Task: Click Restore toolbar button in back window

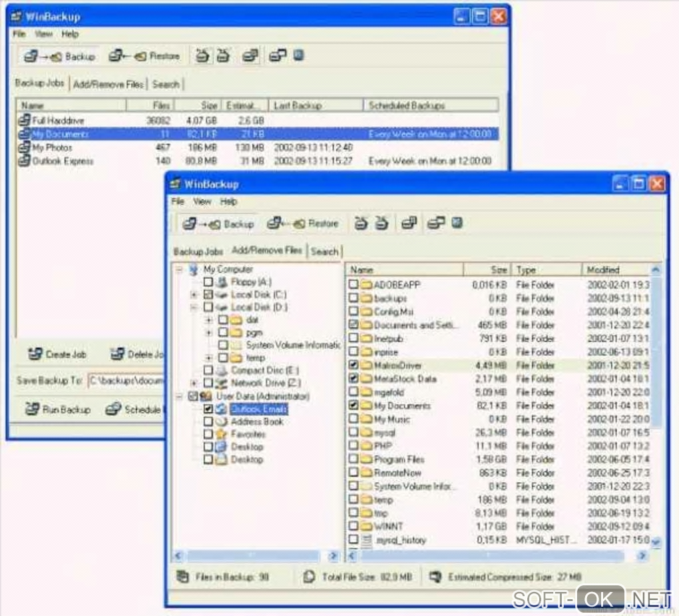Action: point(144,56)
